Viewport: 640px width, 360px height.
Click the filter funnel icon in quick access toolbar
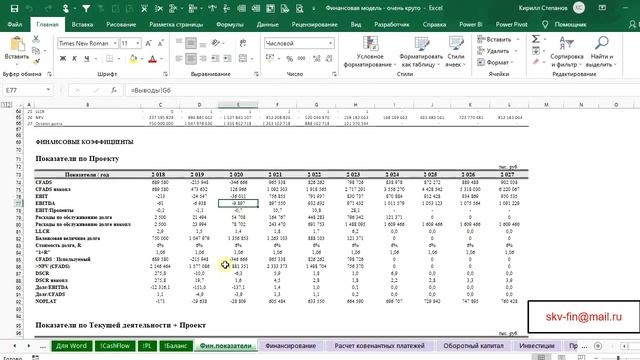[x=86, y=8]
